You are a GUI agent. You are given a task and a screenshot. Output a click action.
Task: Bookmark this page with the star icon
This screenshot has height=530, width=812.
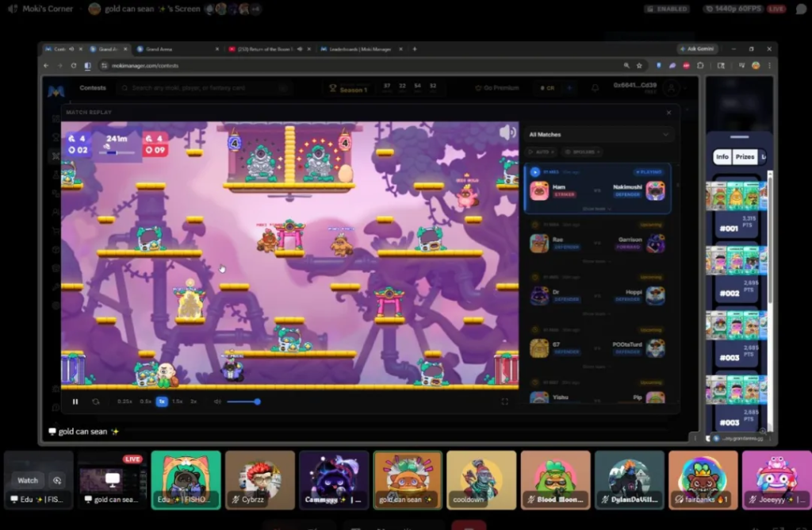(x=639, y=65)
